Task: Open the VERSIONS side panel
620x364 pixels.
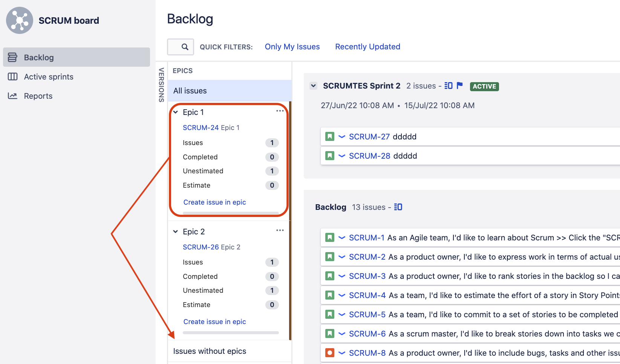Action: [161, 85]
